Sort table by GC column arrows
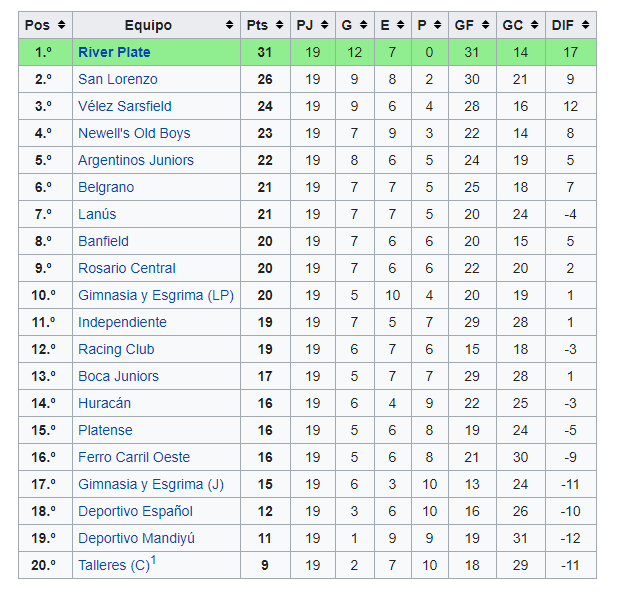The height and width of the screenshot is (597, 621). pos(535,25)
